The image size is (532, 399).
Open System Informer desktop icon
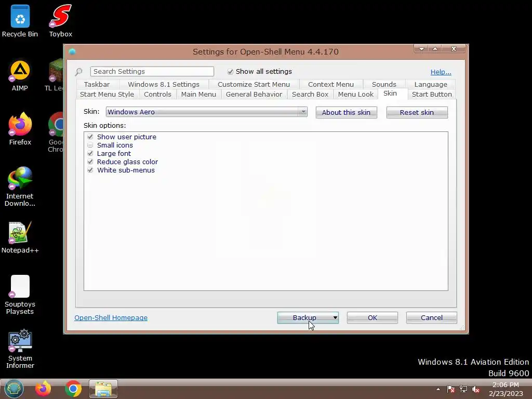pos(20,349)
